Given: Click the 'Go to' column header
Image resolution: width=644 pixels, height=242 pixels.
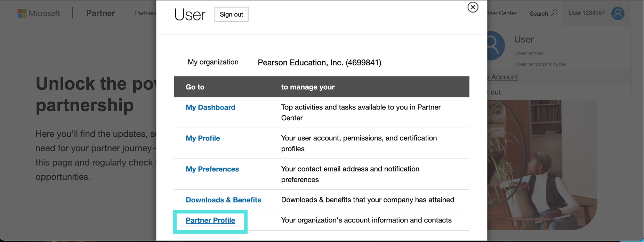Looking at the screenshot, I should pos(195,87).
